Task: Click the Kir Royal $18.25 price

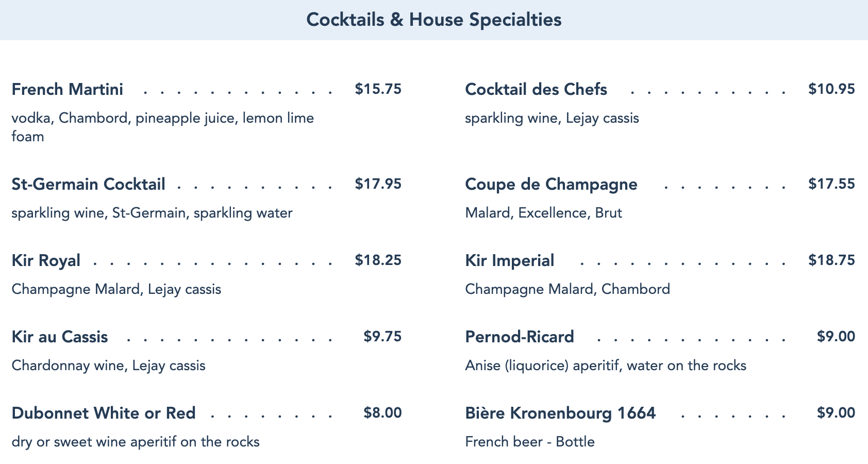Action: tap(378, 260)
